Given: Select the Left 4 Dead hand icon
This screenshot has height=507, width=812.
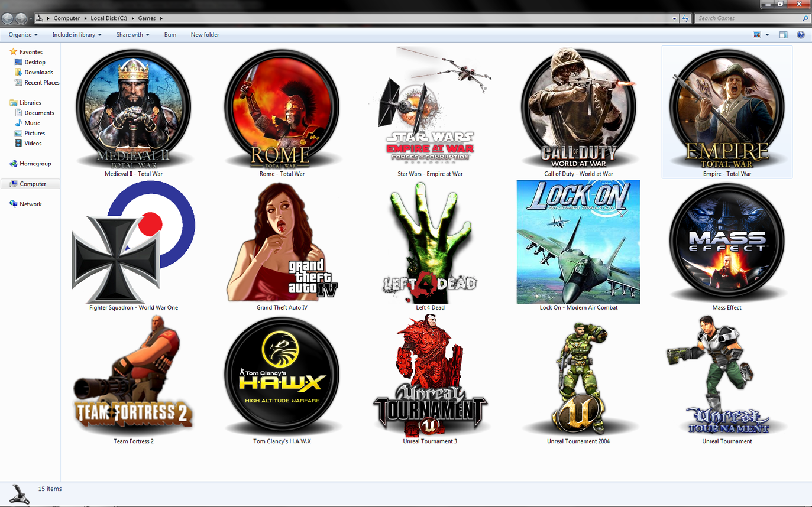Looking at the screenshot, I should (x=430, y=242).
